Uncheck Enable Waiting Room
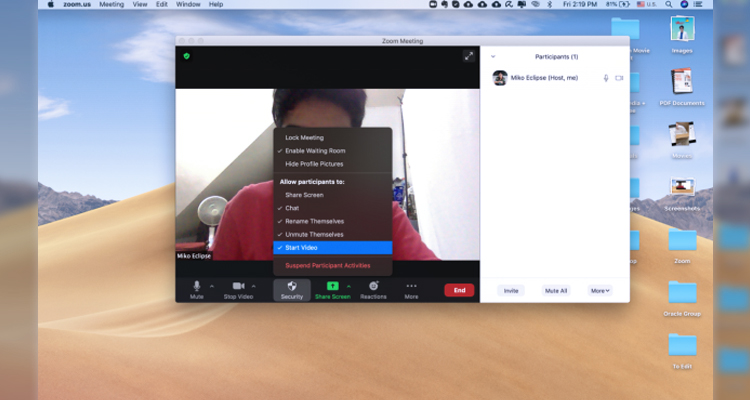Viewport: 750px width, 400px height. tap(332, 151)
